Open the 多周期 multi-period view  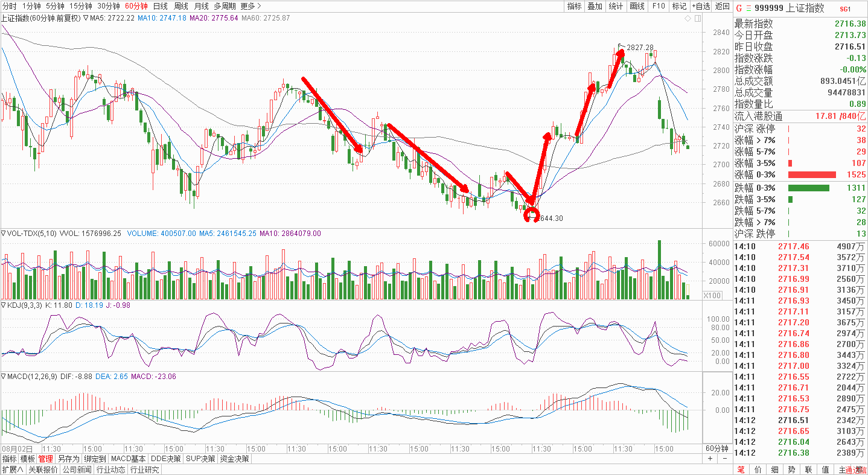pyautogui.click(x=225, y=6)
